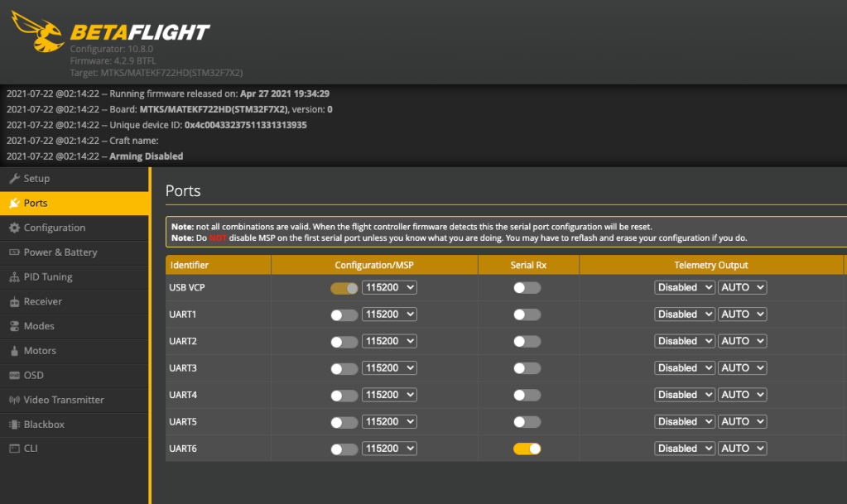
Task: Click the Setup wrench icon in sidebar
Action: (x=14, y=179)
